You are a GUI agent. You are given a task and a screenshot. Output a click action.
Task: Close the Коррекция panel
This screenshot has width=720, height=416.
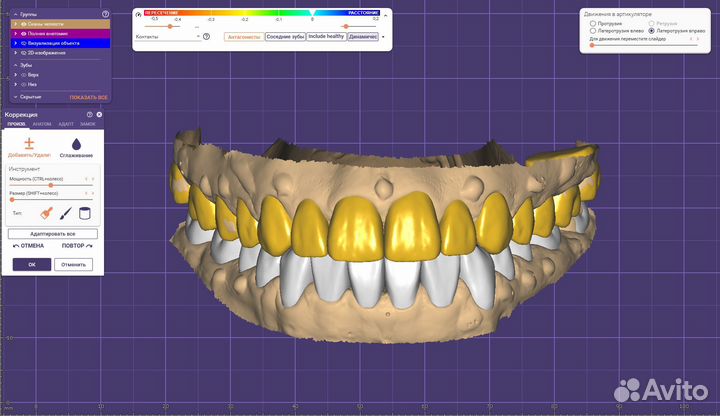[100, 115]
